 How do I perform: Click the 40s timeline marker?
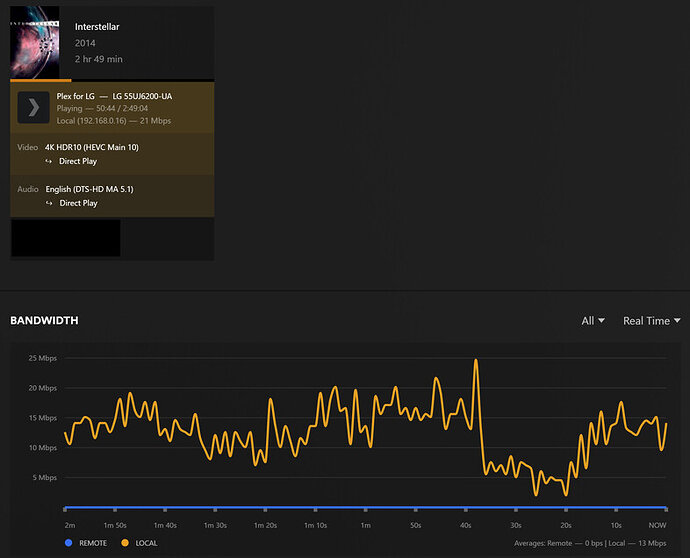coord(466,525)
